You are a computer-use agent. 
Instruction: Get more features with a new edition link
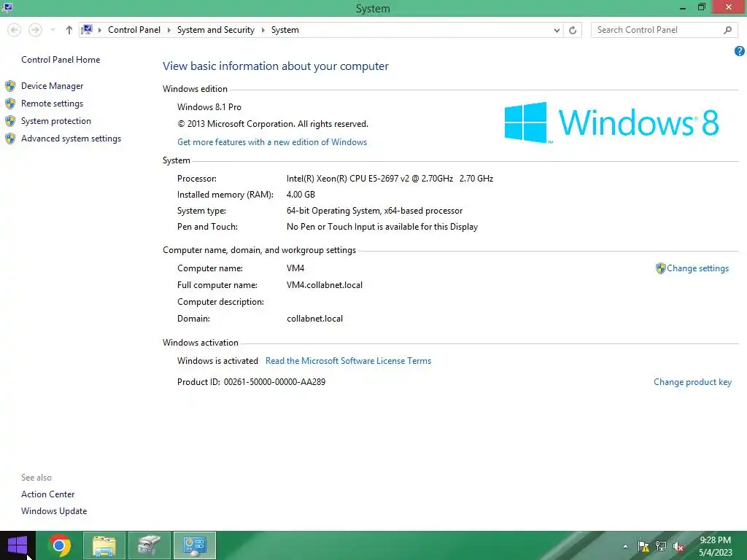click(x=272, y=142)
